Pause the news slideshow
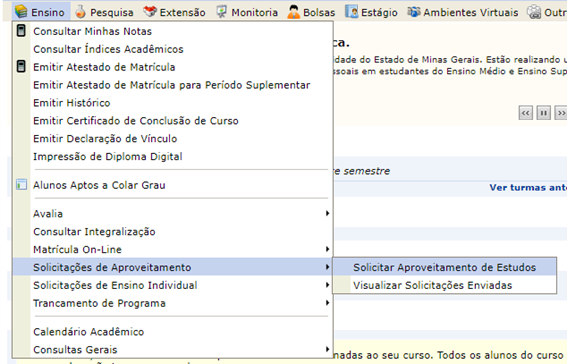This screenshot has width=567, height=364. 543,113
